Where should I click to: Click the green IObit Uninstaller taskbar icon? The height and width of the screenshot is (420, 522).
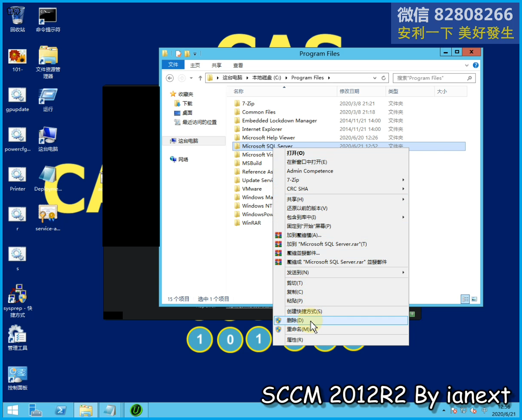pos(136,410)
